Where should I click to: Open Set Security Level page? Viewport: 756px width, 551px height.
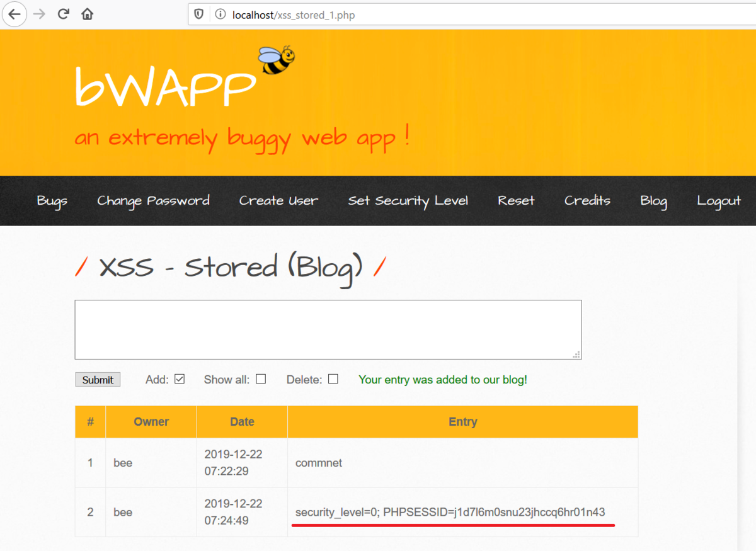(x=408, y=201)
